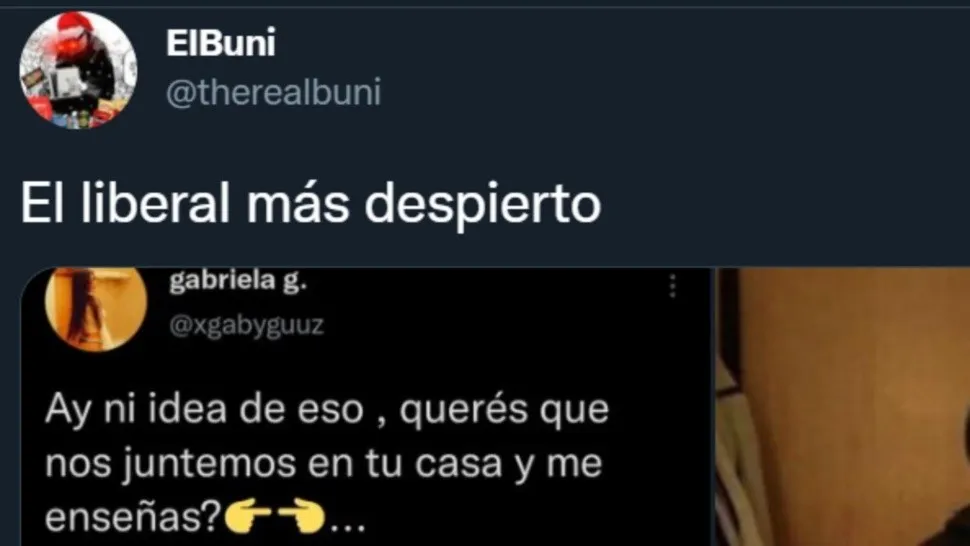Open the three-dot menu on gabriela's tweet

[x=672, y=286]
